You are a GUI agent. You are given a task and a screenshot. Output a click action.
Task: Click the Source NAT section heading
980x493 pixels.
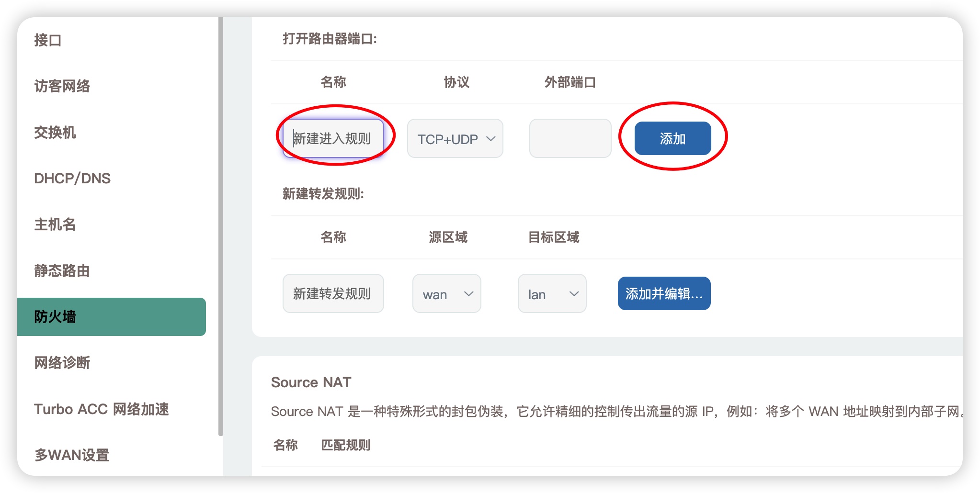(311, 382)
